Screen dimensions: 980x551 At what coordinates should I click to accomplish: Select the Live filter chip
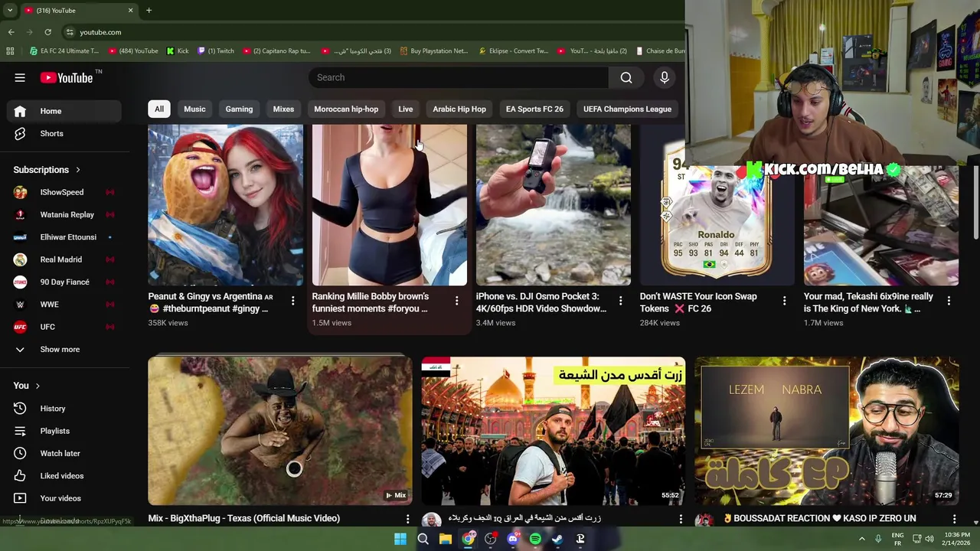click(x=406, y=109)
